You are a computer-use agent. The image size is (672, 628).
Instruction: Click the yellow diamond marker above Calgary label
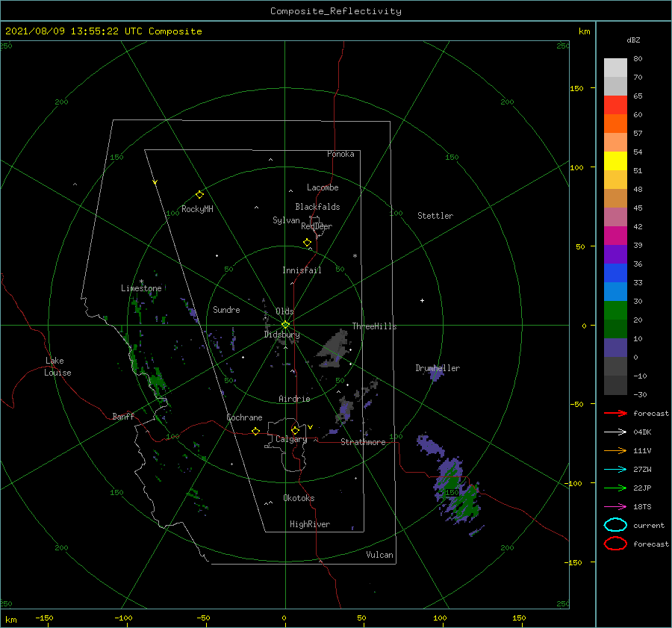click(x=295, y=430)
